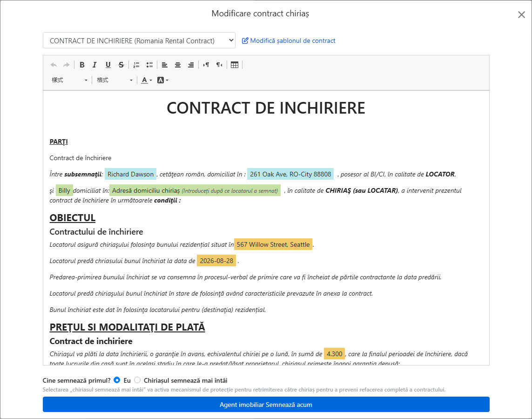The image size is (532, 419).
Task: Open the 樣式 styles dropdown
Action: [x=69, y=80]
